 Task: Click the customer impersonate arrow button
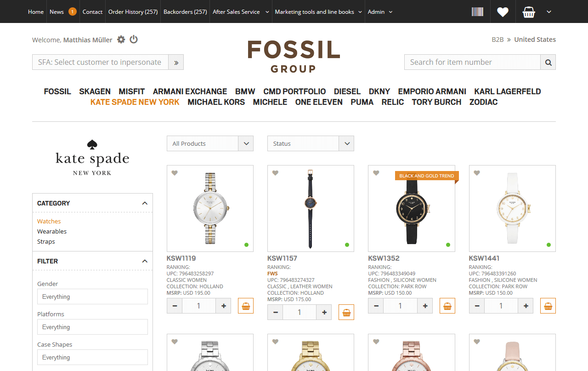[x=176, y=62]
